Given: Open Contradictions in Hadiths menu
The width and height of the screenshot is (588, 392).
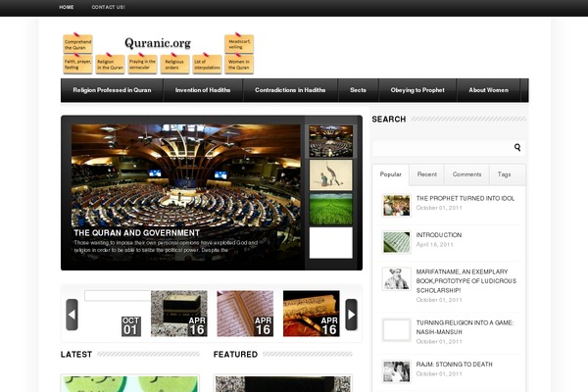Looking at the screenshot, I should point(290,90).
